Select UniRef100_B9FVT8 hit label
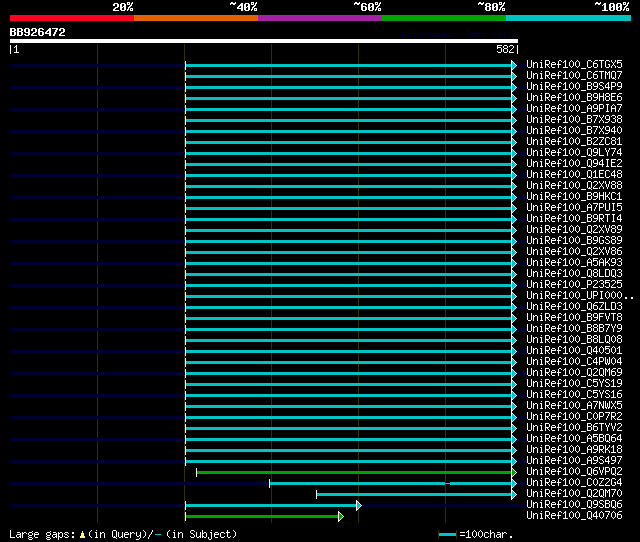 (574, 318)
